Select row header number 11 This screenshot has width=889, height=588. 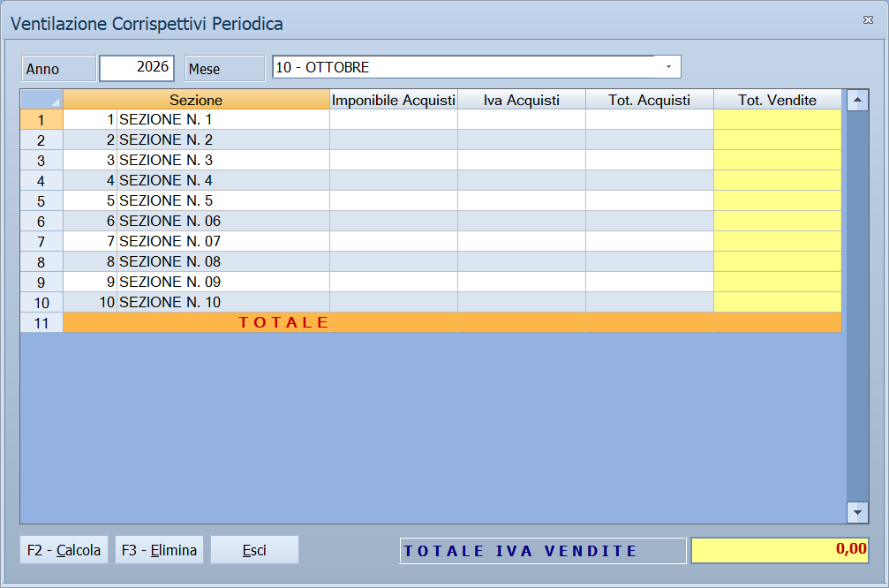[41, 322]
